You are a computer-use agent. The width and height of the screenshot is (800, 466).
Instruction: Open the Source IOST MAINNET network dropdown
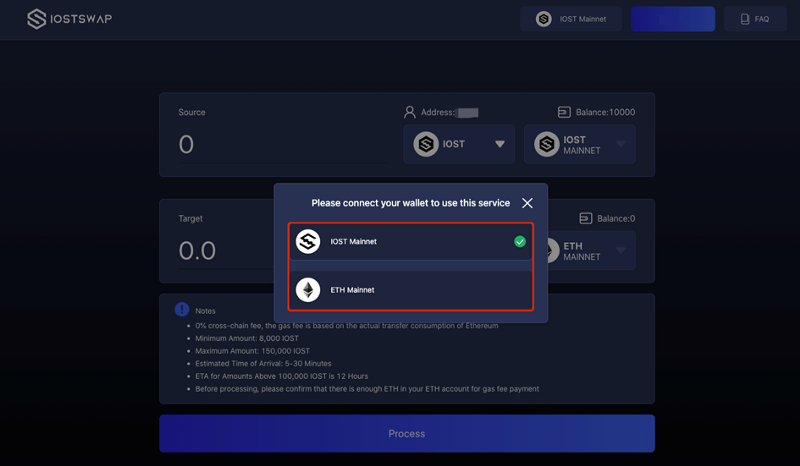[x=580, y=144]
